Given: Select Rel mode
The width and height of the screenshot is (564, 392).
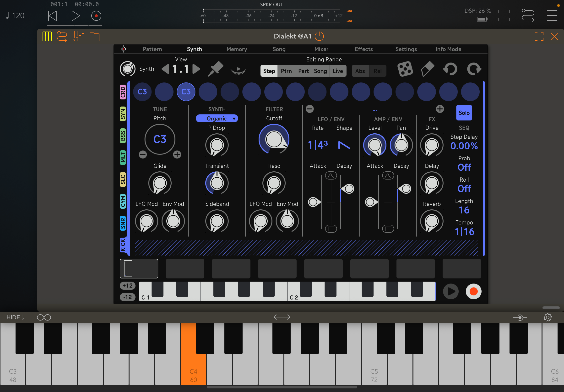Looking at the screenshot, I should pyautogui.click(x=377, y=71).
